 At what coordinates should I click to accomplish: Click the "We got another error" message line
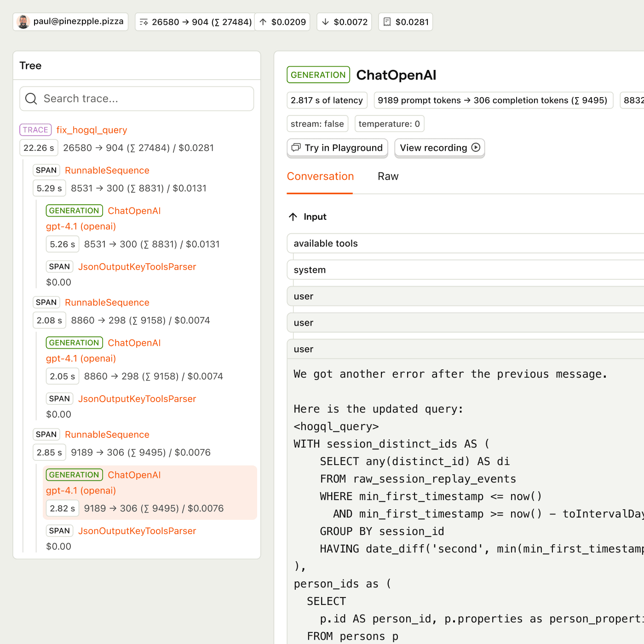[x=450, y=374]
